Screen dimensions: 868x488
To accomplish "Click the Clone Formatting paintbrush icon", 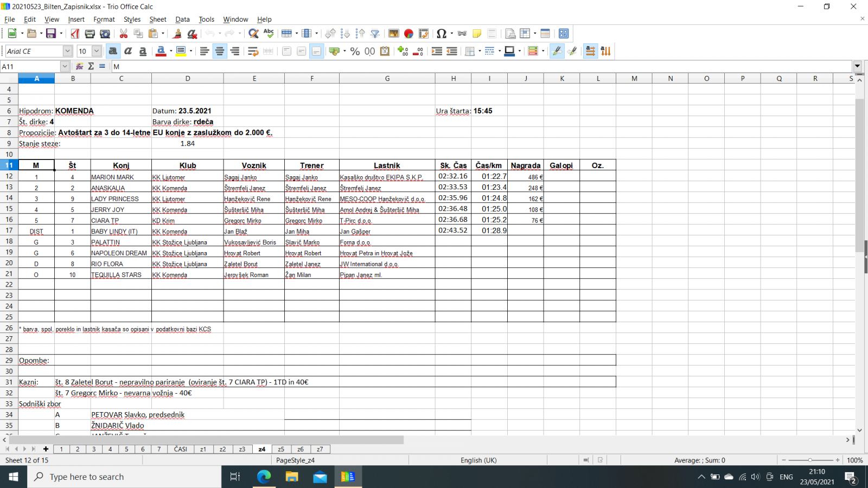I will tap(177, 34).
